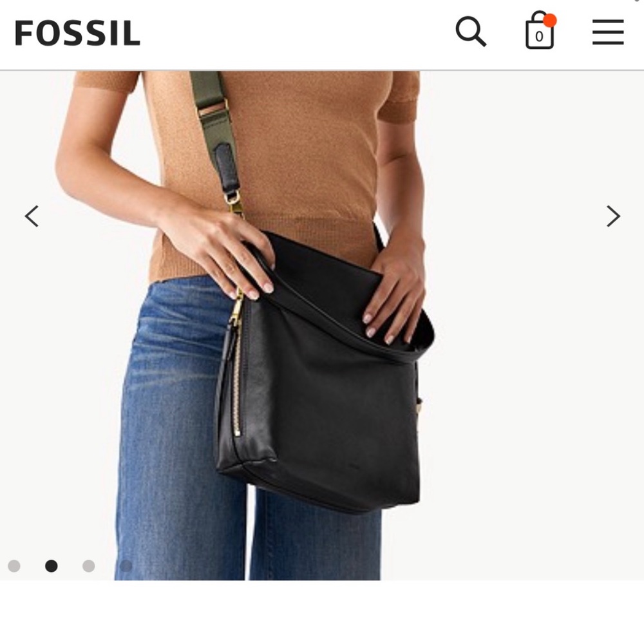The height and width of the screenshot is (644, 644).
Task: Select the fourth faded carousel dot
Action: pos(126,565)
